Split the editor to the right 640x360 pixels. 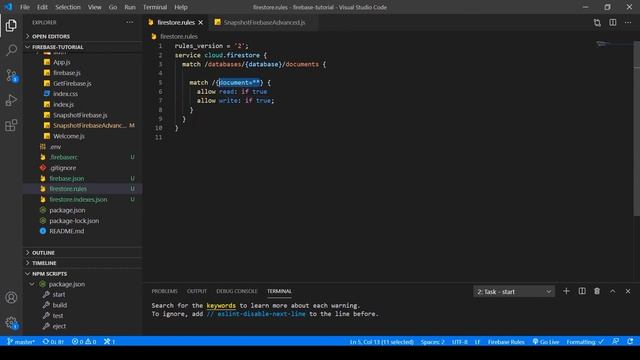(613, 22)
